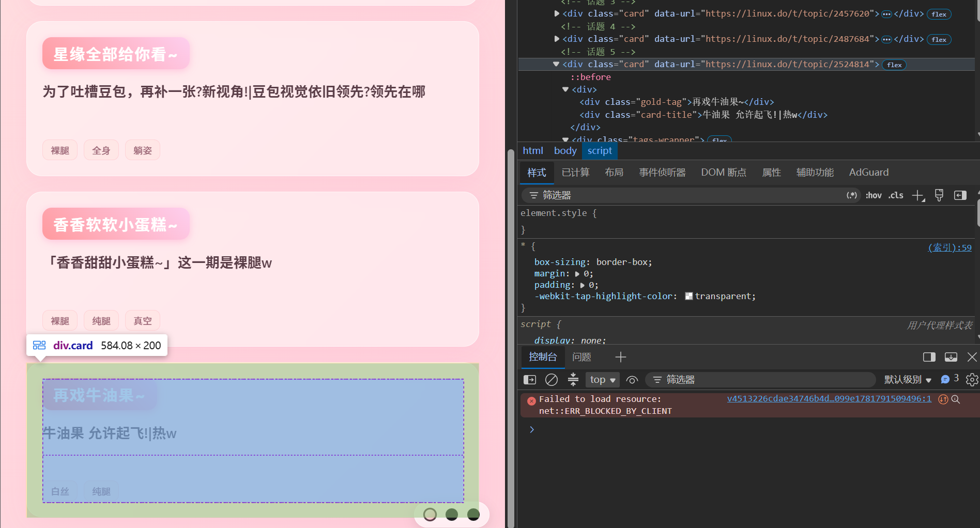Switch to the 已计算 tab
Viewport: 980px width, 528px height.
[575, 173]
